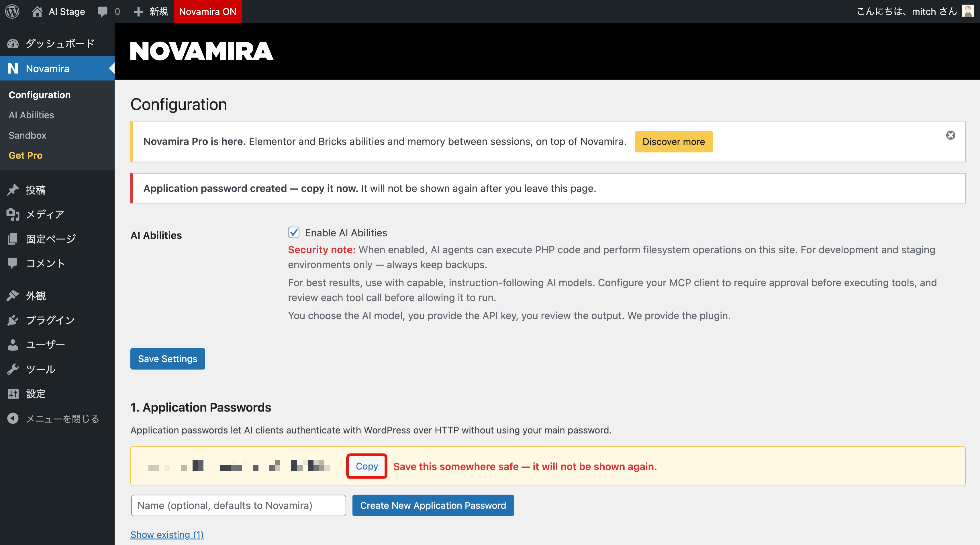Screen dimensions: 980x545
Task: Go to ダッシュボード in the sidebar
Action: tap(57, 44)
